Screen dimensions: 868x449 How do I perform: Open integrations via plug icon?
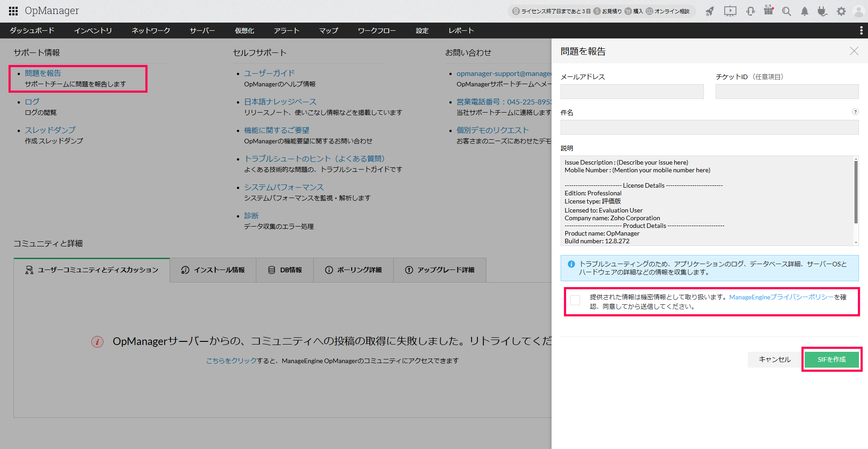[x=822, y=10]
